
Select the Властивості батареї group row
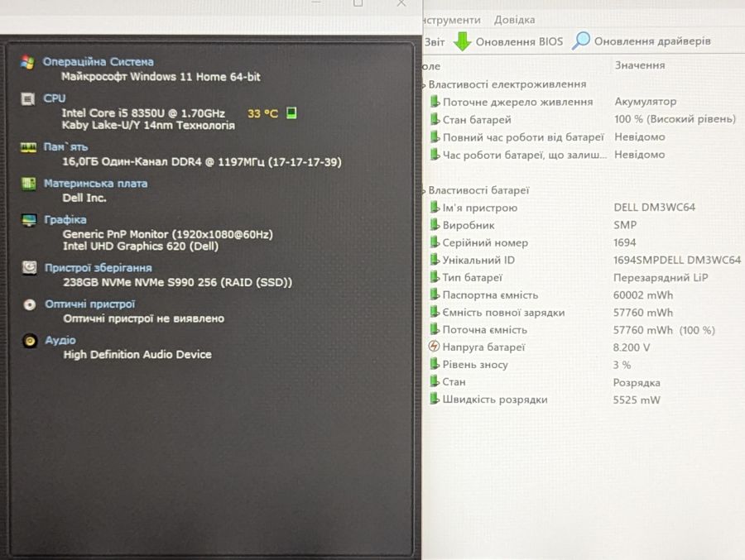click(478, 190)
